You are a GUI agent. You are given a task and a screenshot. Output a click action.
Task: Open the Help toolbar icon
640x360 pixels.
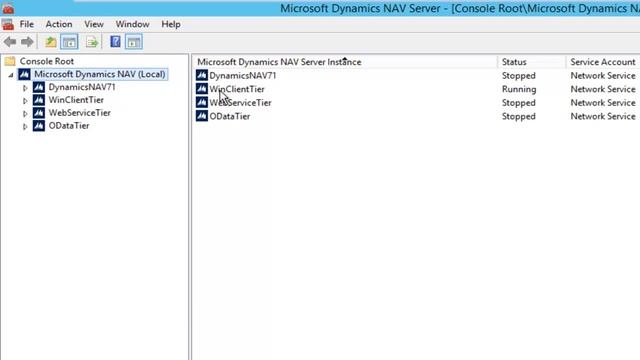116,42
